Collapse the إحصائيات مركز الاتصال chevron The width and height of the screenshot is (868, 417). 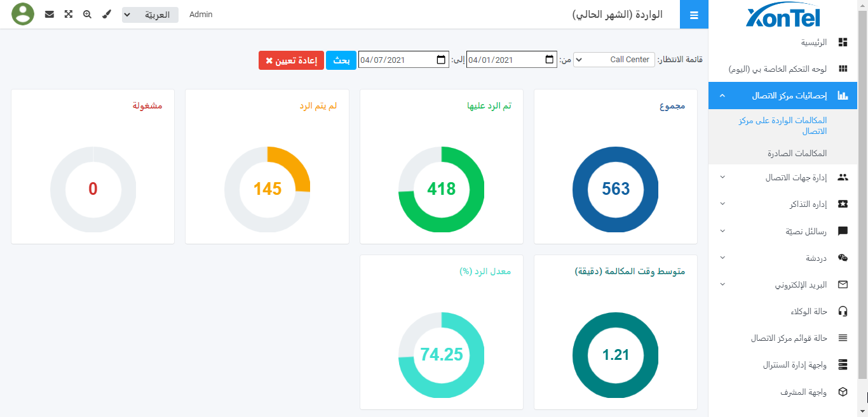coord(722,96)
